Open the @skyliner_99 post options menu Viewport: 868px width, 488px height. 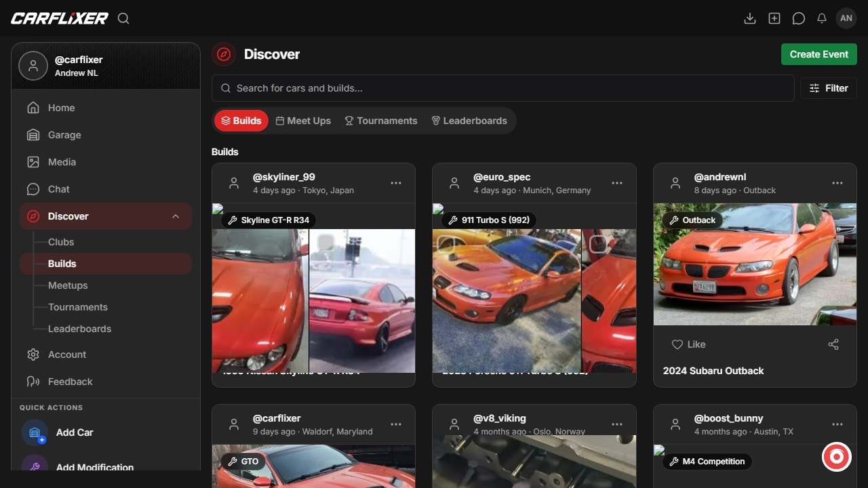(396, 183)
